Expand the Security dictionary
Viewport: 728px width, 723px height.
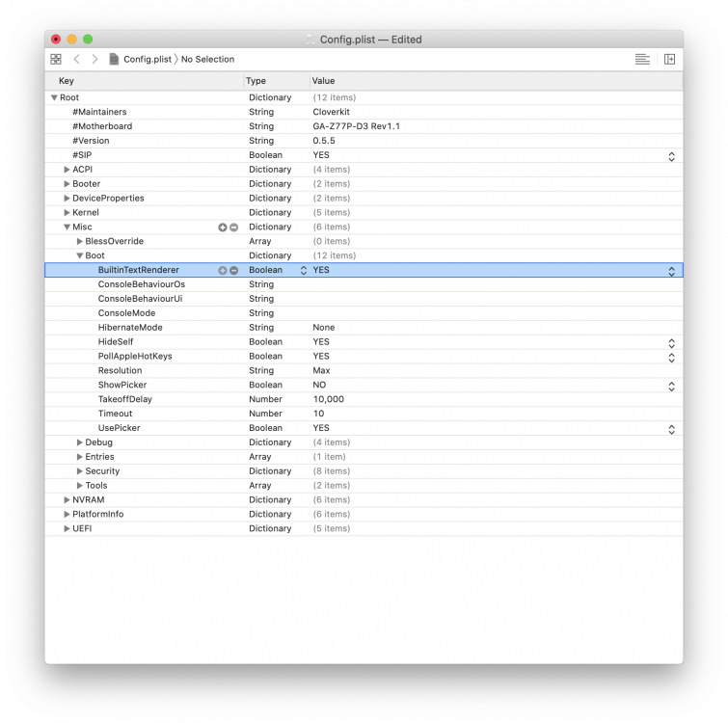click(x=80, y=471)
